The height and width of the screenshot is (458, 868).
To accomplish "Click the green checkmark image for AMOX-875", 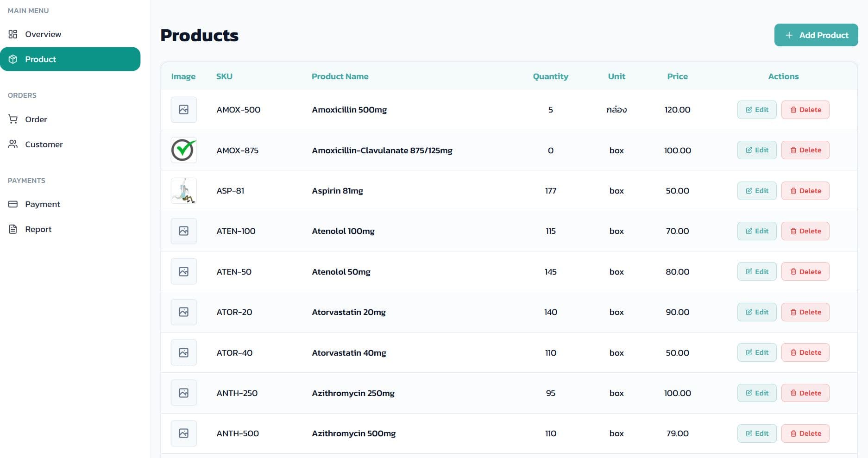I will click(183, 150).
